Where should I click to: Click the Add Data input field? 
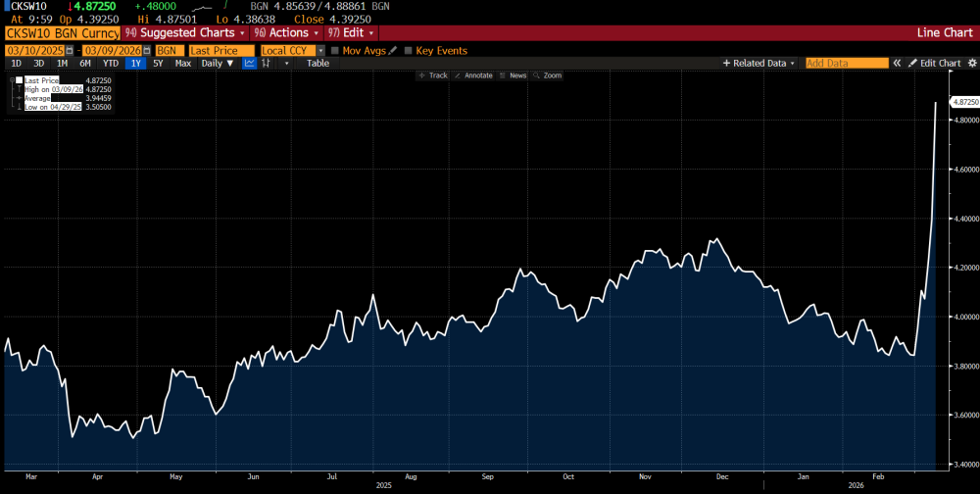846,63
